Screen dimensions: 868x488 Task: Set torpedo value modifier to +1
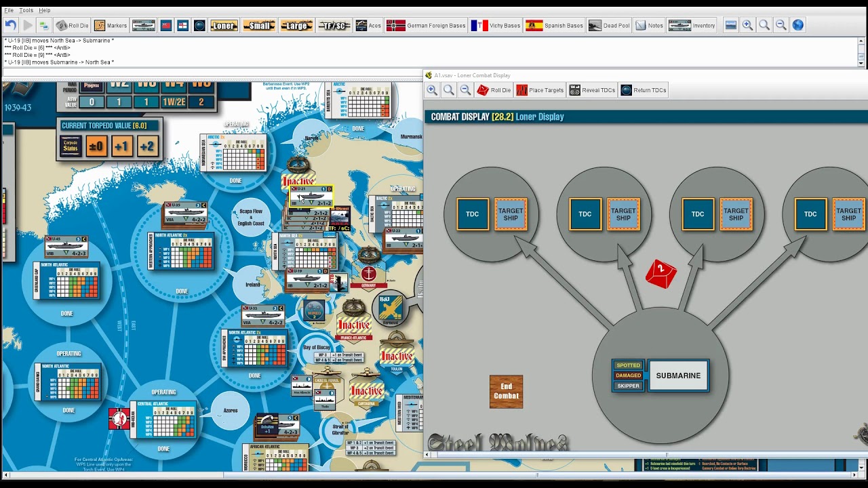121,146
